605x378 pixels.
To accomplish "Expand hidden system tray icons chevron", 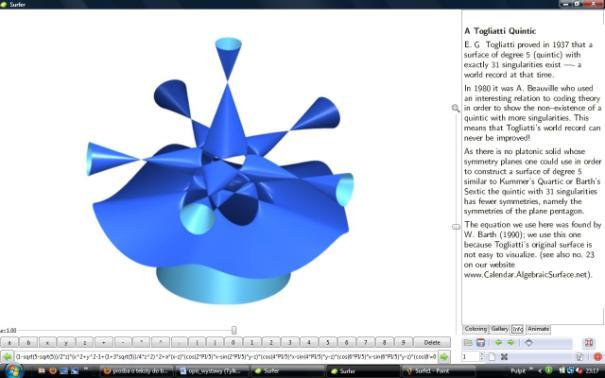I will pyautogui.click(x=540, y=371).
